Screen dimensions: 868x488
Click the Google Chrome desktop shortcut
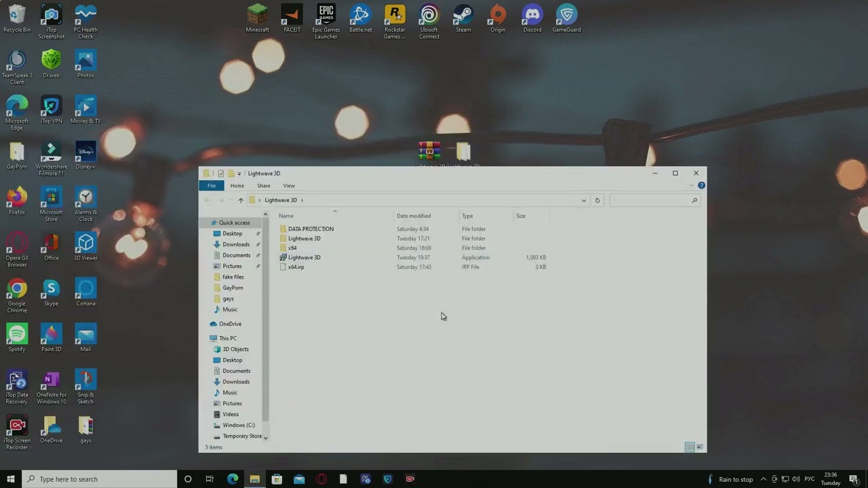17,296
